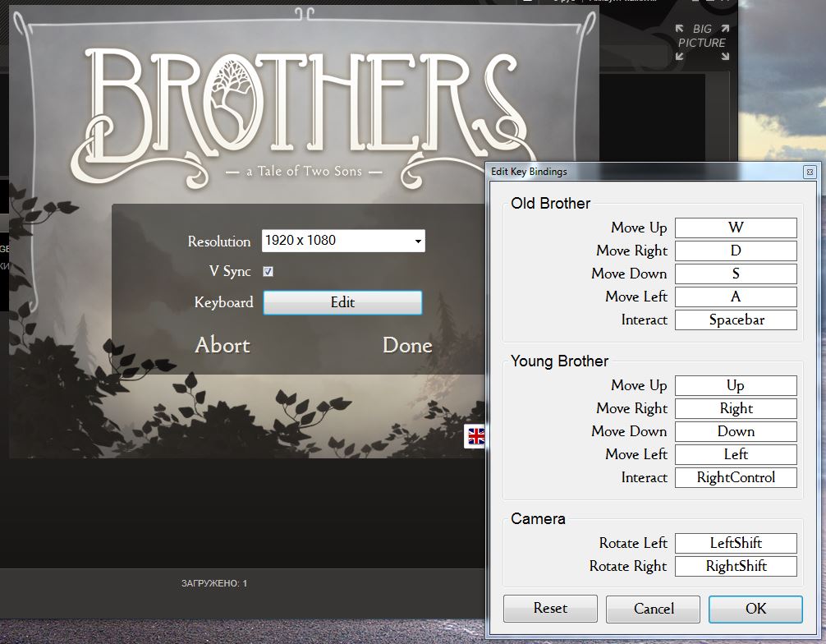Click the Edit Key Bindings title bar

(646, 172)
